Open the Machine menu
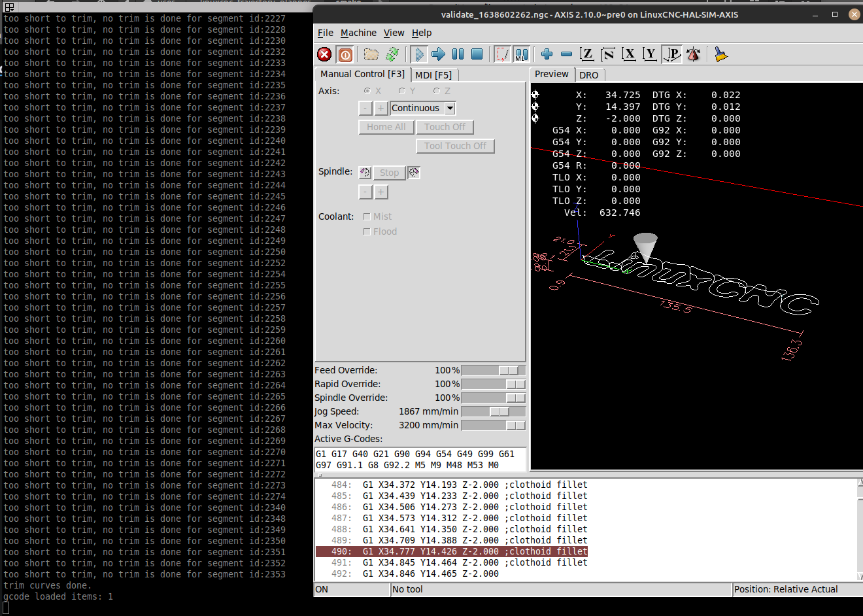863x616 pixels. pos(358,33)
